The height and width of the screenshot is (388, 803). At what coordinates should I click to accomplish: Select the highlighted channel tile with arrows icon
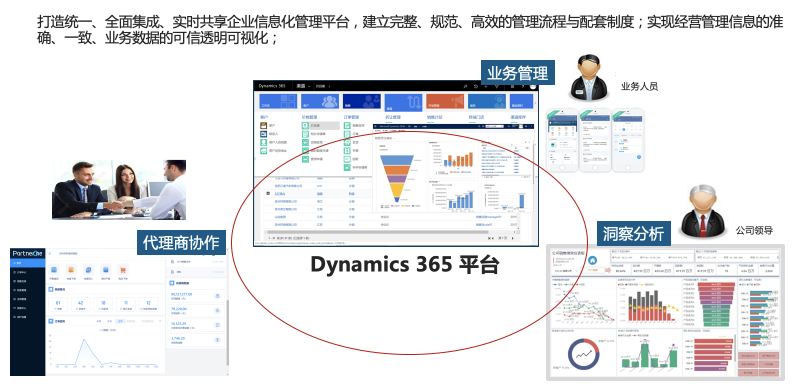click(404, 102)
